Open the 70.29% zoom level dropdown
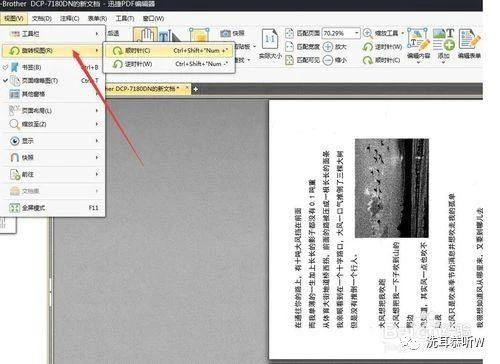The width and height of the screenshot is (500, 364). (x=357, y=33)
